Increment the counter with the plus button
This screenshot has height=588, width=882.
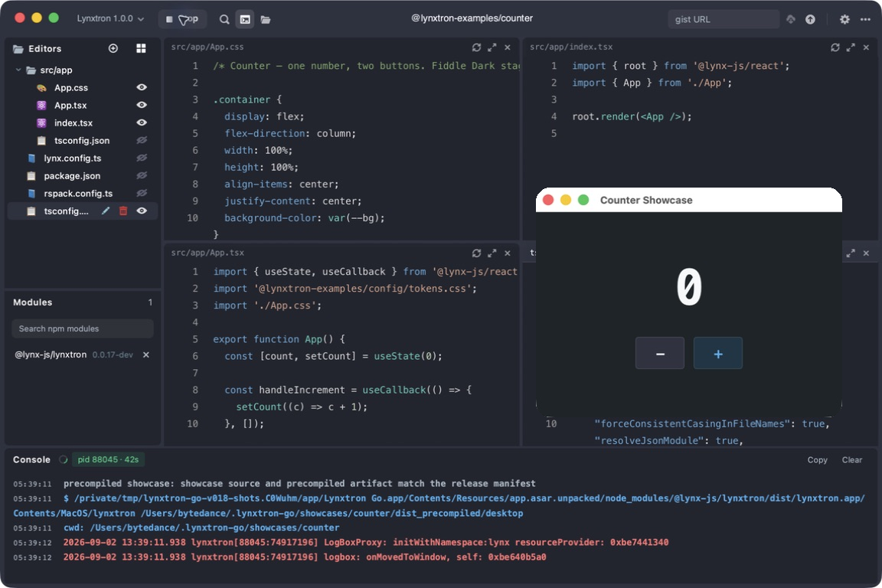pos(717,354)
